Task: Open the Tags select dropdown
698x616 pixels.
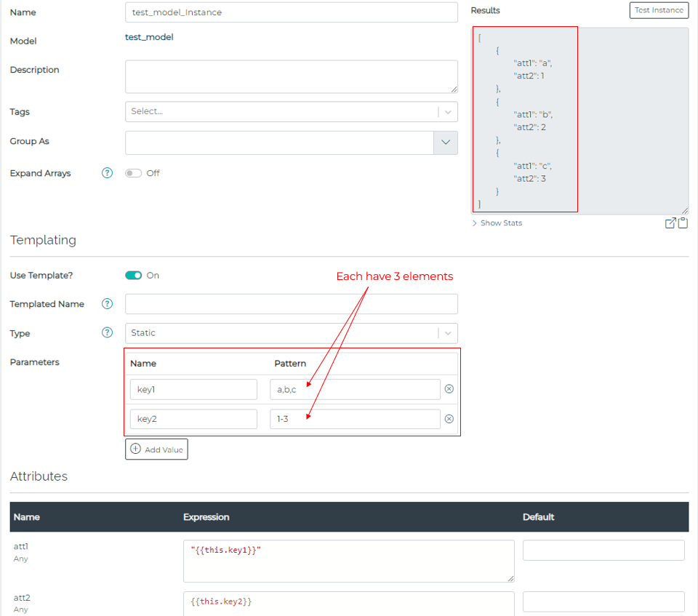Action: pos(447,112)
